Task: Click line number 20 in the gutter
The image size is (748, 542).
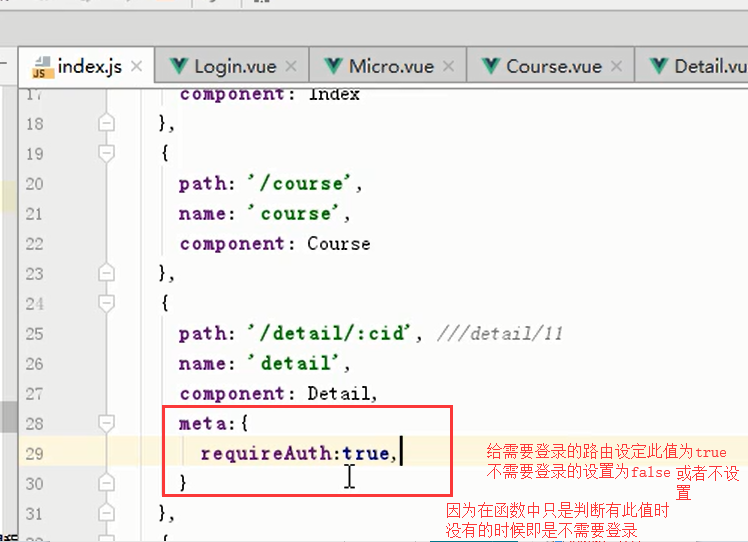Action: [34, 184]
